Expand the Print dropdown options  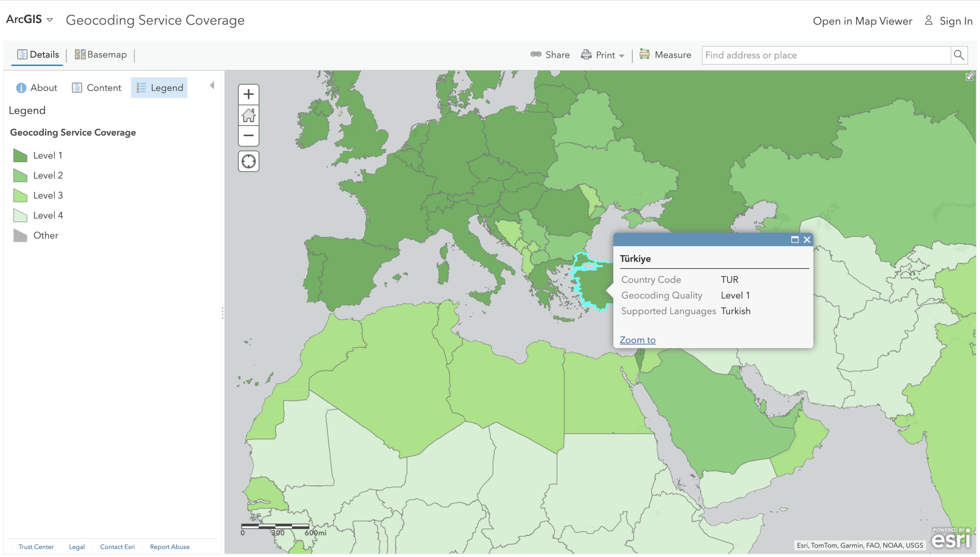tap(622, 55)
